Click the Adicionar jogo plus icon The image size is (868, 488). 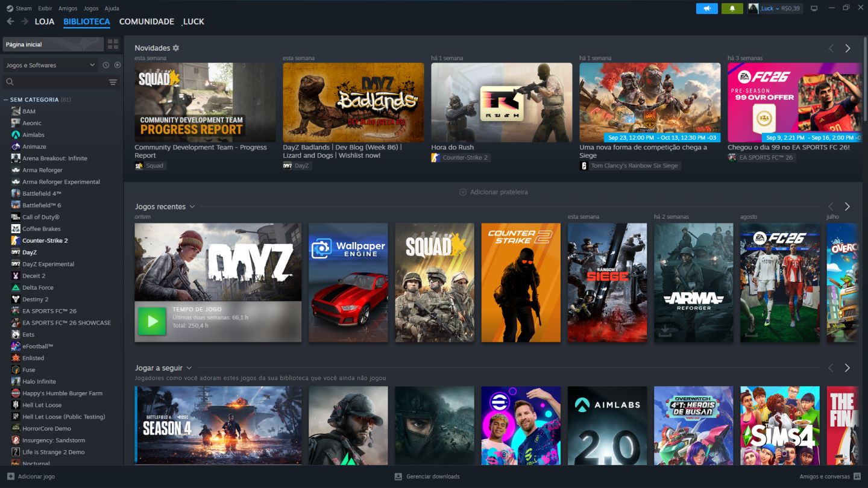pyautogui.click(x=11, y=477)
